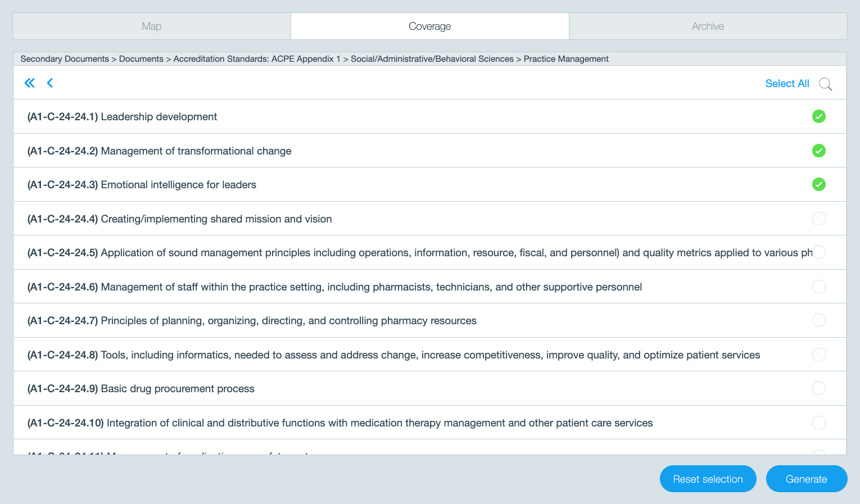Enable the Principles of planning item circle
The height and width of the screenshot is (504, 860).
pos(819,320)
